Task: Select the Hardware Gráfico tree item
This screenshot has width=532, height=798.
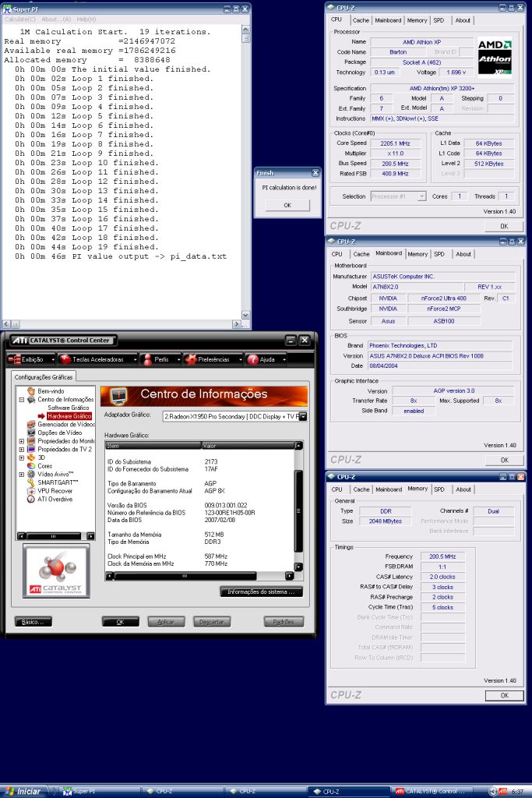Action: tap(69, 416)
